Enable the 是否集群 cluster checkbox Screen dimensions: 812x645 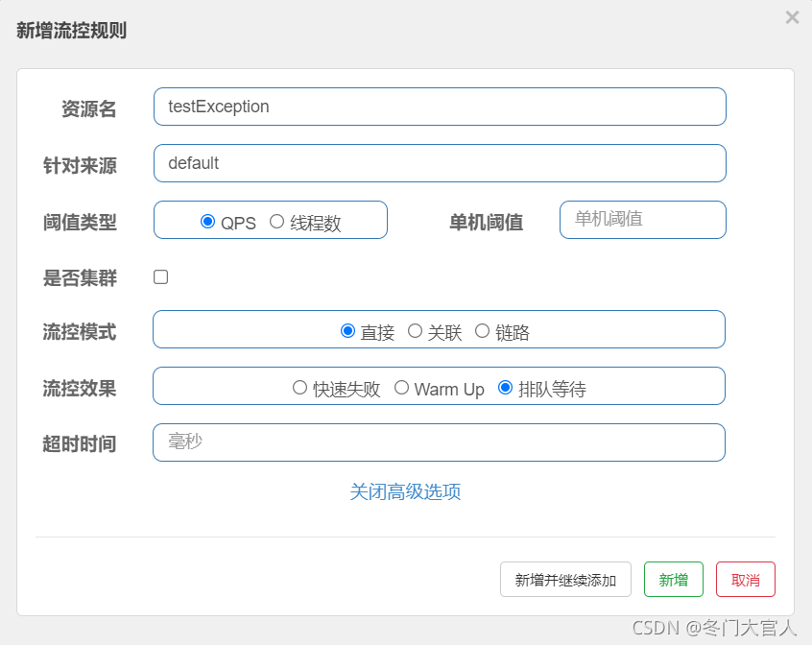[160, 276]
